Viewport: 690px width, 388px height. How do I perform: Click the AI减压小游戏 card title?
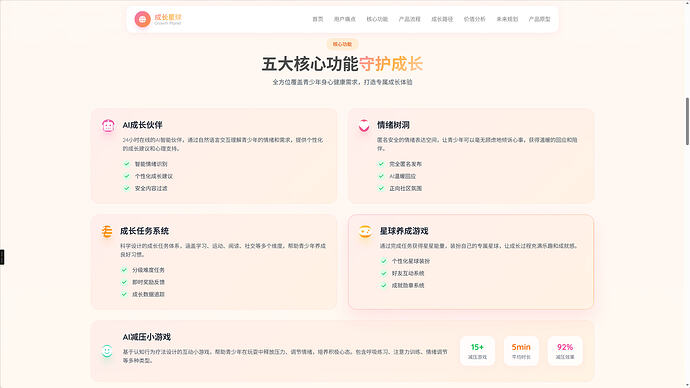tap(147, 337)
